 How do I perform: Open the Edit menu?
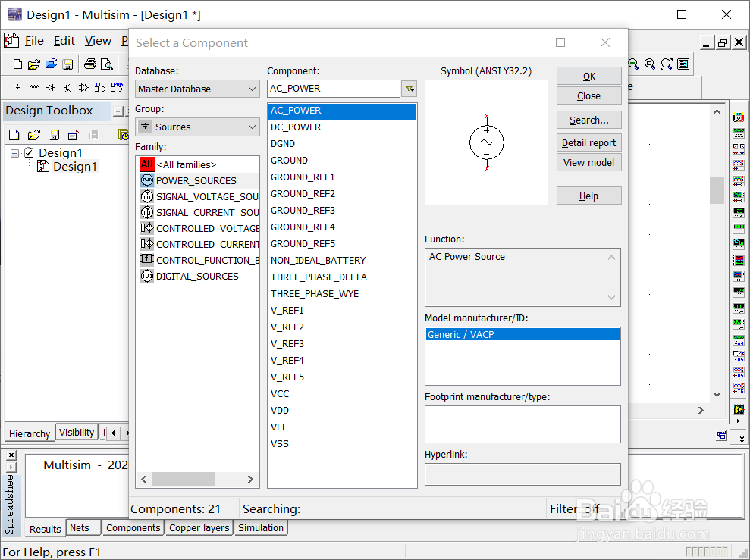[64, 41]
